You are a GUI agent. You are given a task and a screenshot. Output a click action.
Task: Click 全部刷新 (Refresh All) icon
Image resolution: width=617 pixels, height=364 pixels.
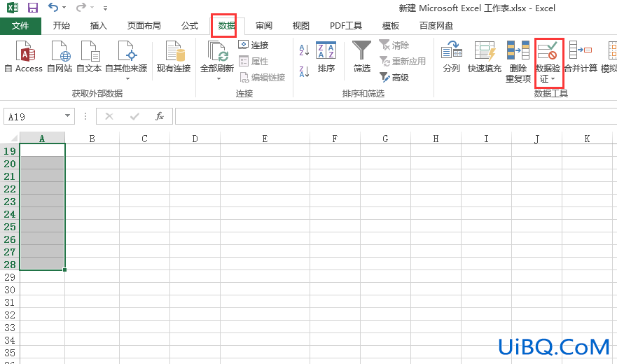pos(217,52)
